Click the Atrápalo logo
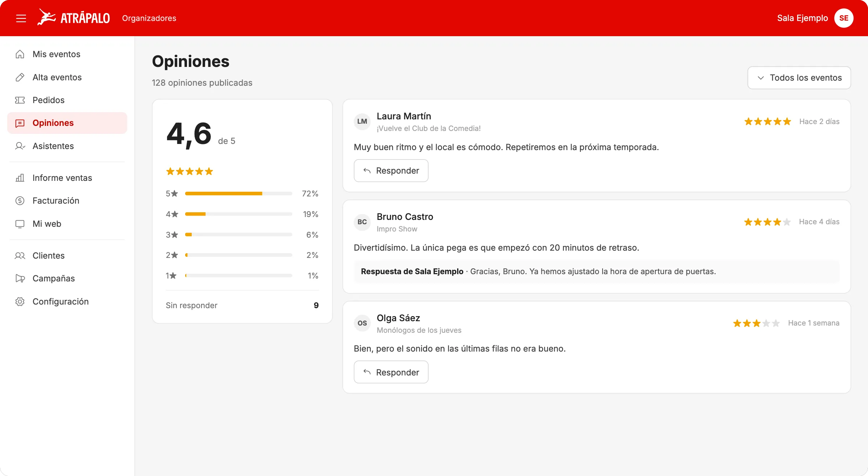This screenshot has height=476, width=868. [73, 17]
